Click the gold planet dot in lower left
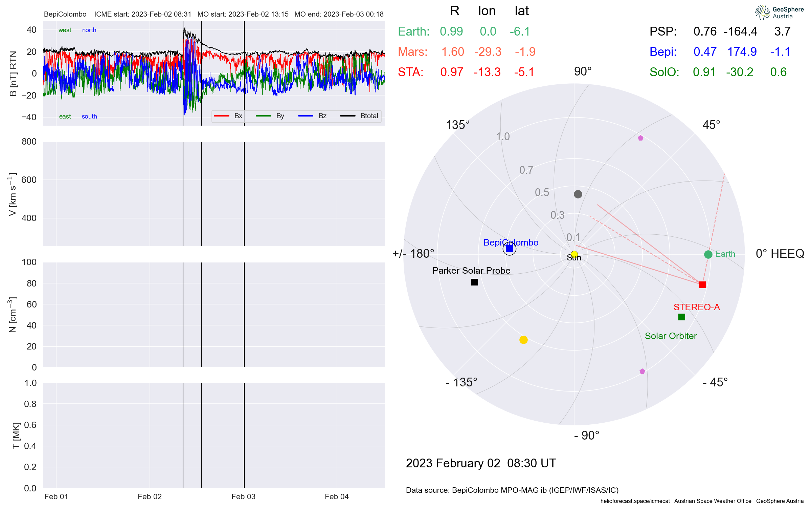Viewport: 812px width, 508px height. (x=523, y=340)
